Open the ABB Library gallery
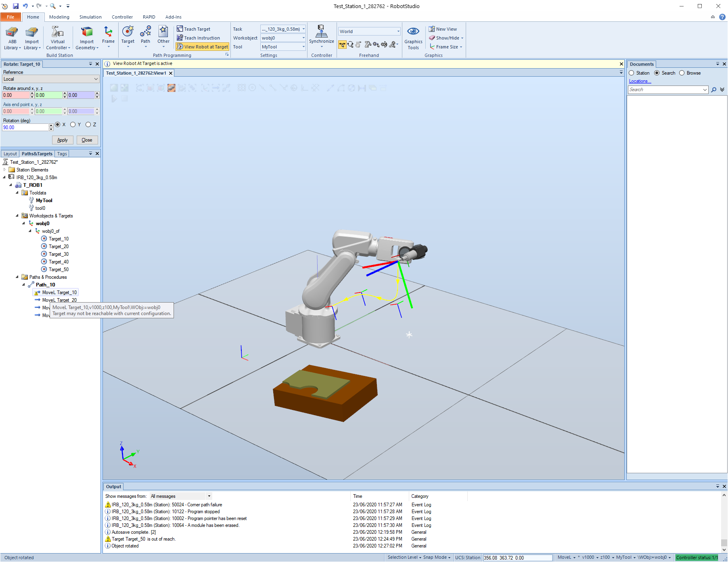Viewport: 728px width, 562px height. tap(12, 38)
